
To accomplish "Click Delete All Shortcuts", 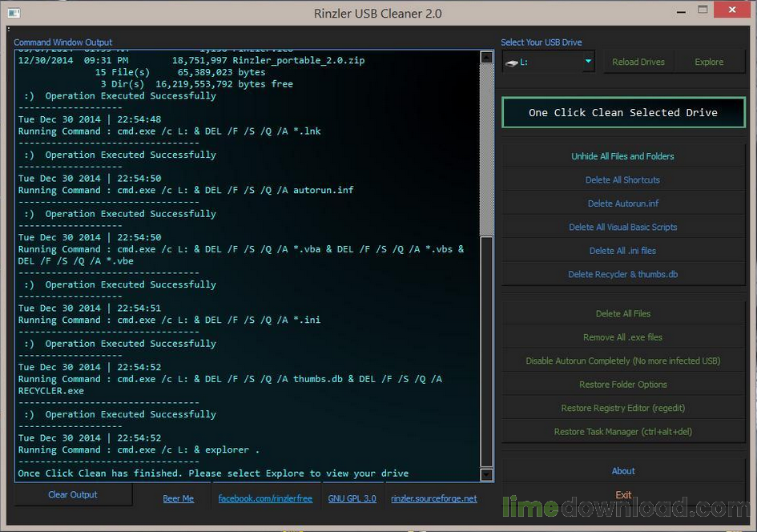I will (622, 180).
